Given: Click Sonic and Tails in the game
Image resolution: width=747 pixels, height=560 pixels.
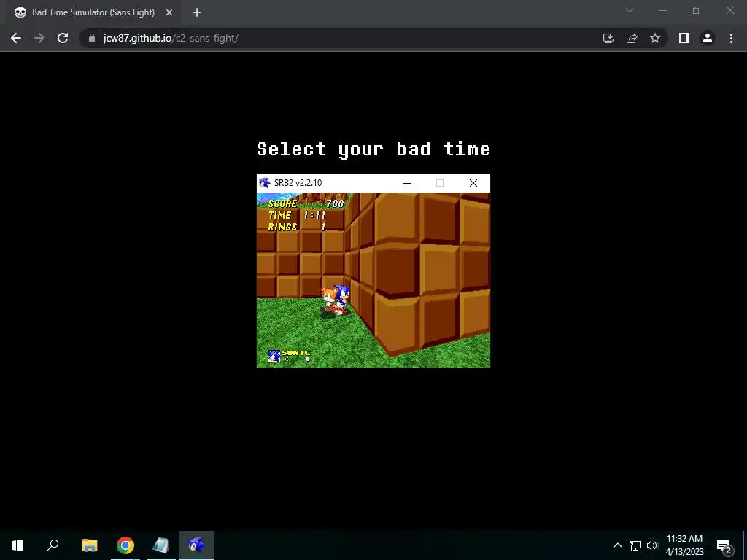Looking at the screenshot, I should pos(335,300).
